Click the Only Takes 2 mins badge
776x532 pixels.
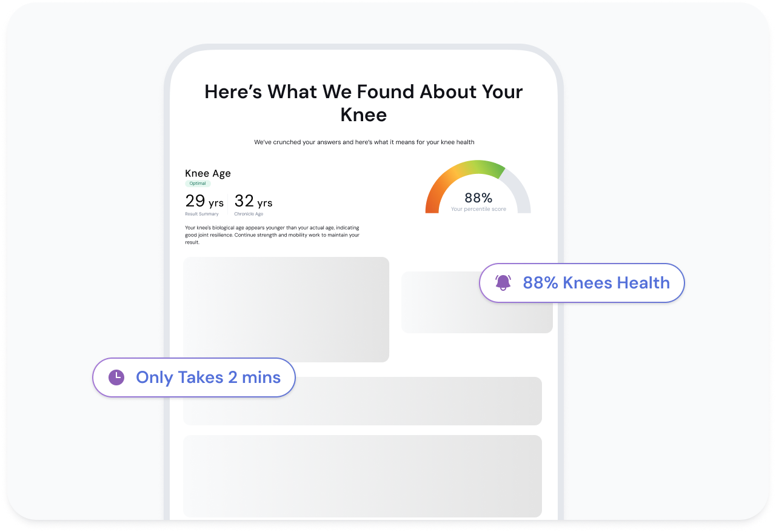coord(194,377)
